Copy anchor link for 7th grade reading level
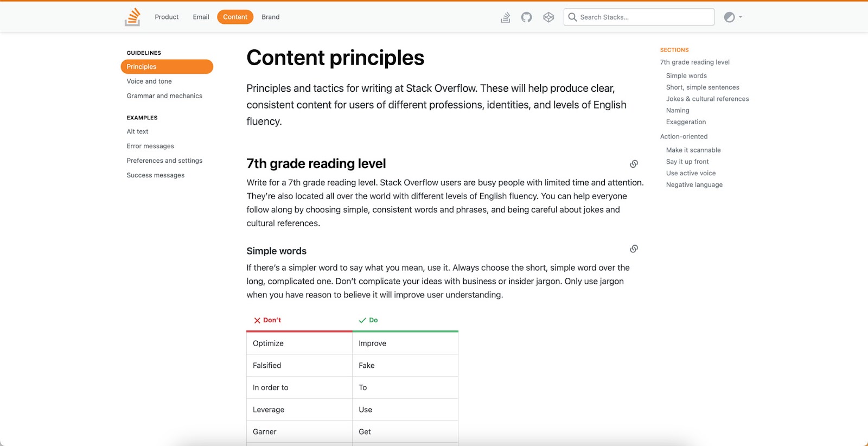 634,164
